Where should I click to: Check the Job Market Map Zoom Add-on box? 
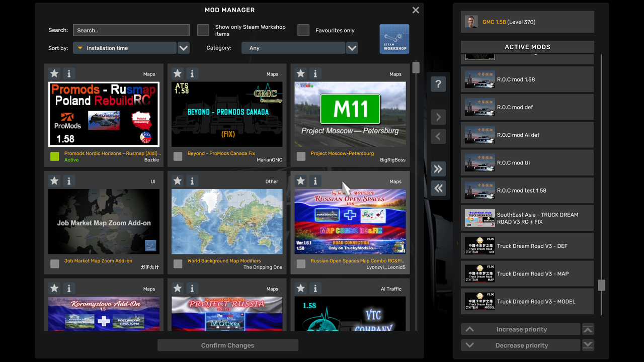55,264
